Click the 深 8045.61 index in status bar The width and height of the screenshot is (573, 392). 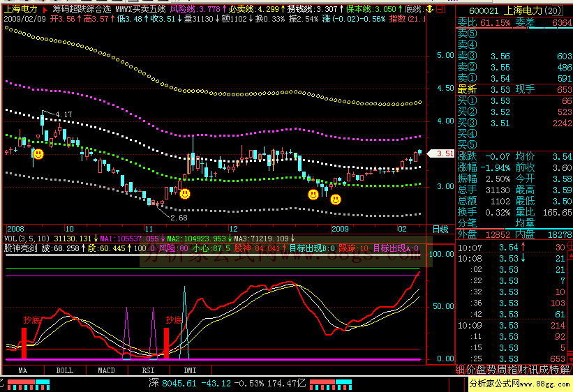click(x=172, y=383)
